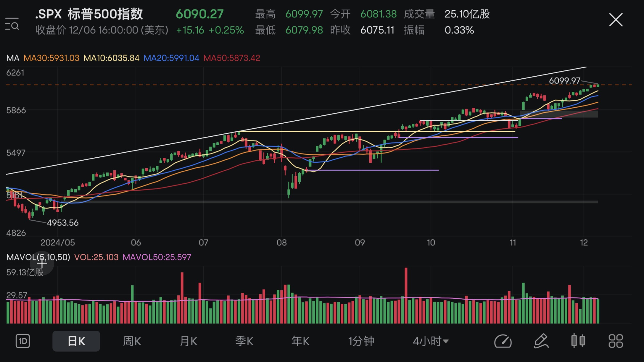Open the speedometer indicator icon
This screenshot has width=644, height=362.
click(503, 341)
